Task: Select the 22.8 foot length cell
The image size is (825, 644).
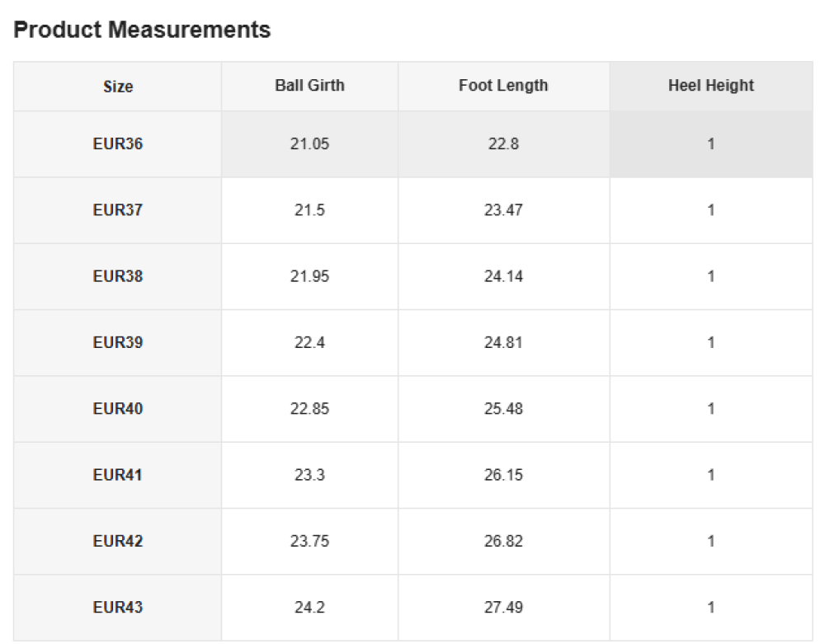Action: (x=503, y=144)
